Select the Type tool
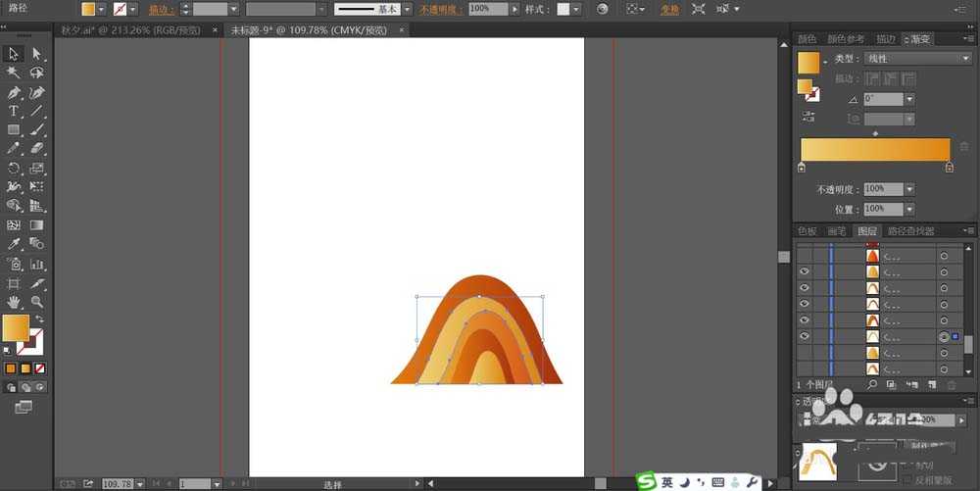 (14, 111)
